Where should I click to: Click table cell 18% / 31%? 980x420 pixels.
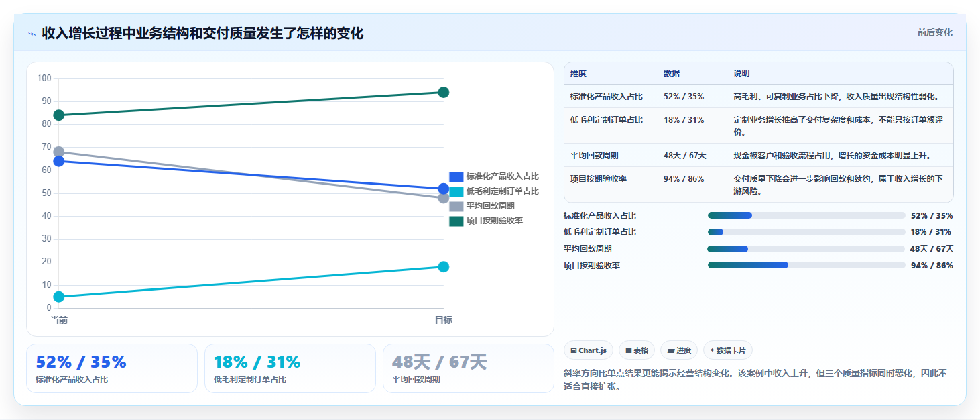pyautogui.click(x=684, y=120)
